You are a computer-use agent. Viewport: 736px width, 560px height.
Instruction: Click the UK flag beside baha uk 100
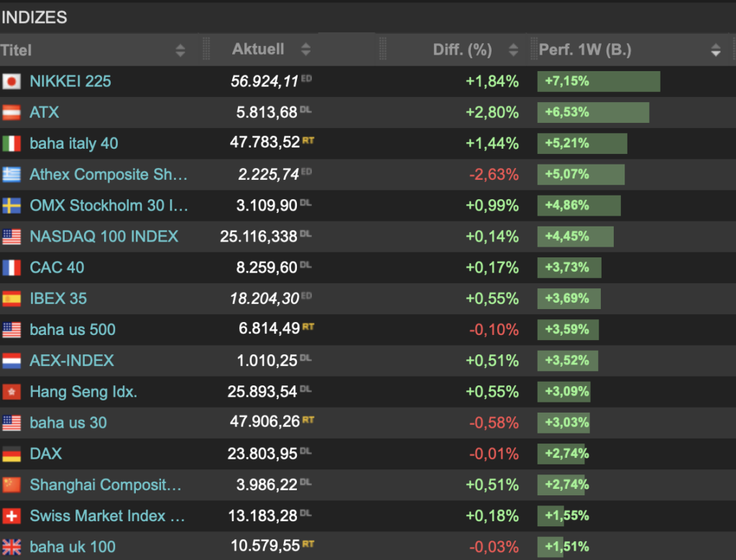tap(11, 547)
